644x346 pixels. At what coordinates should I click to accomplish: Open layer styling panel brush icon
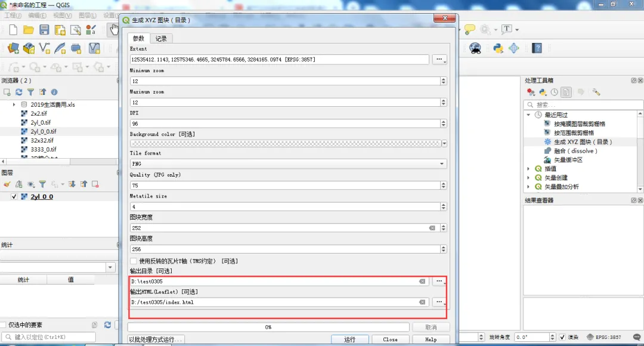click(7, 184)
